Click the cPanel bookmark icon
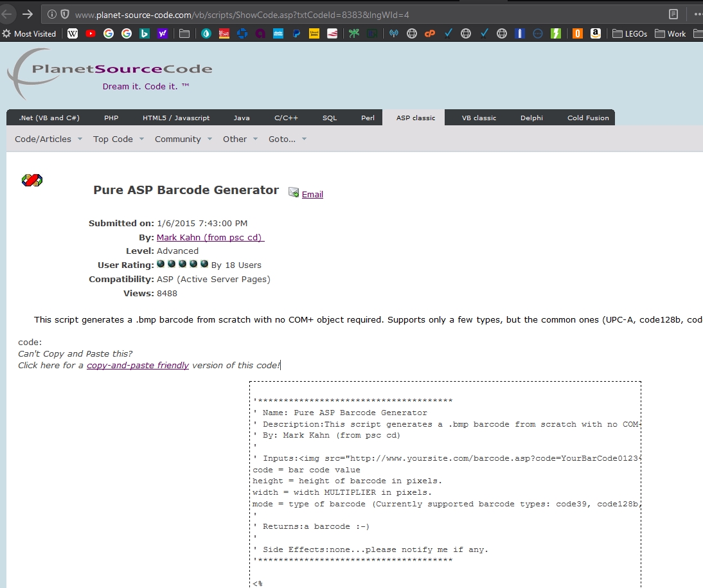This screenshot has width=703, height=588. point(430,33)
